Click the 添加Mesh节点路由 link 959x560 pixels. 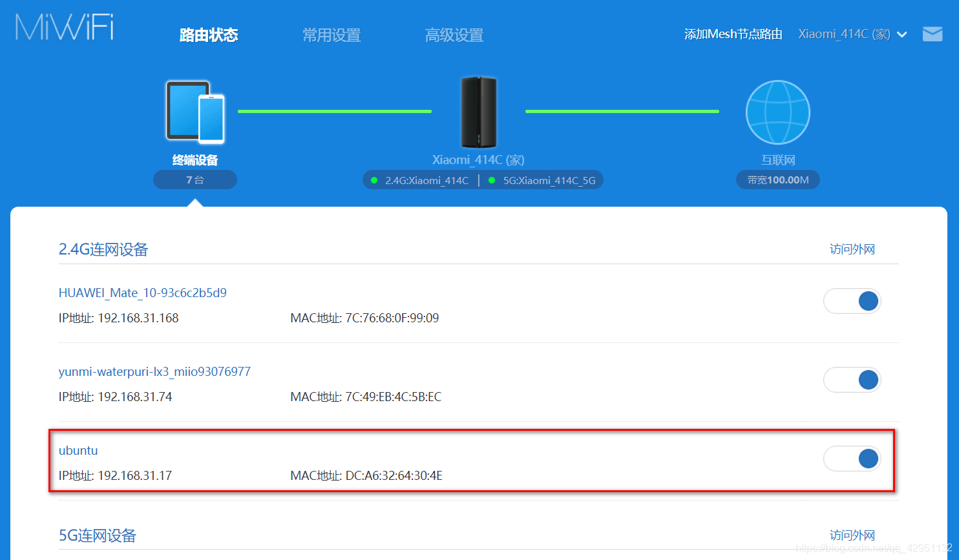click(x=733, y=34)
